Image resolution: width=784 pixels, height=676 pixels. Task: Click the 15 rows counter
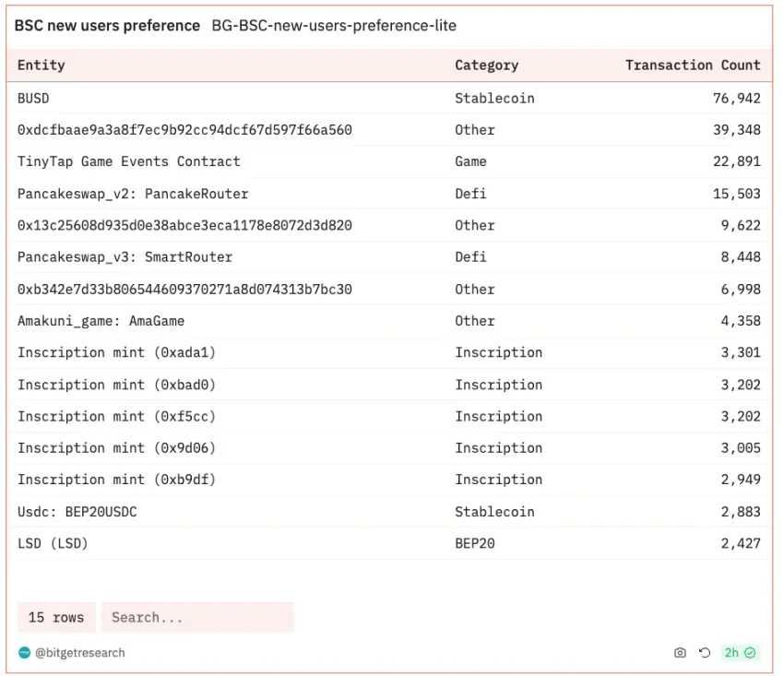click(x=56, y=618)
